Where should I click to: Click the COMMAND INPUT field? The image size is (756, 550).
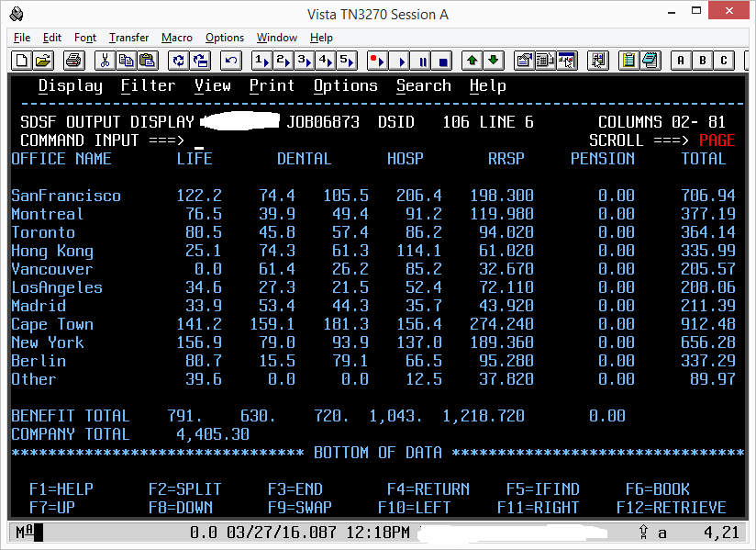click(x=385, y=140)
